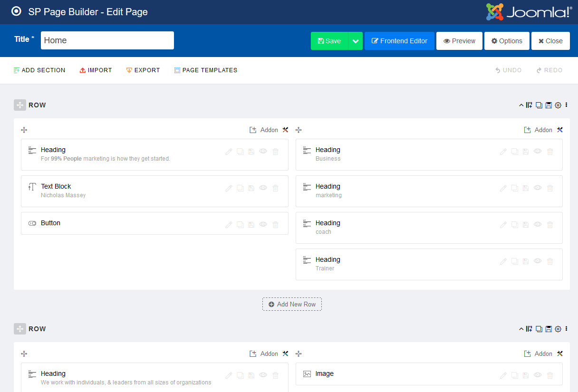Save the Business Heading addon as template

click(525, 151)
